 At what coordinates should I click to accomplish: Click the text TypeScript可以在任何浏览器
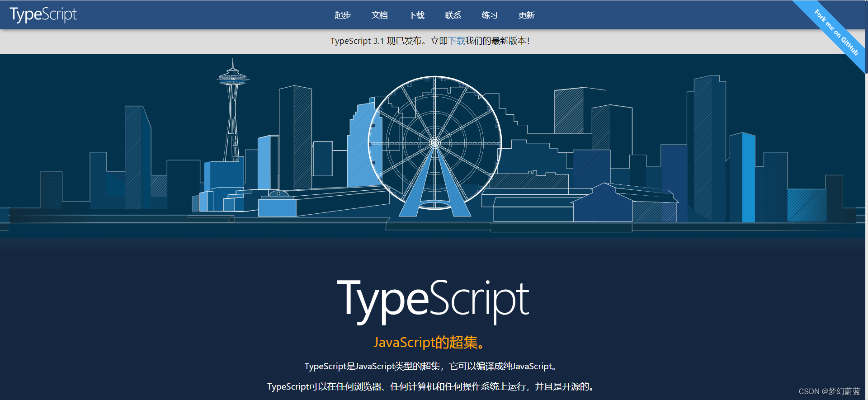(x=324, y=386)
